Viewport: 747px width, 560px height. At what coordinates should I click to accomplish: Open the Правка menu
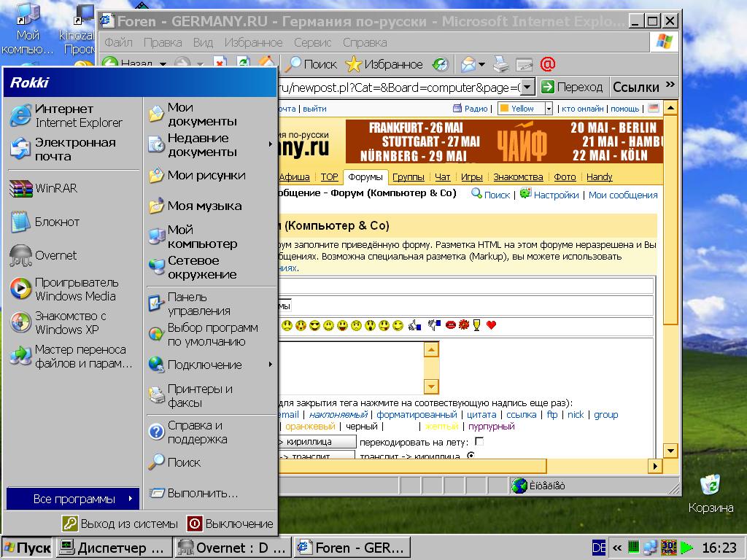[x=163, y=43]
